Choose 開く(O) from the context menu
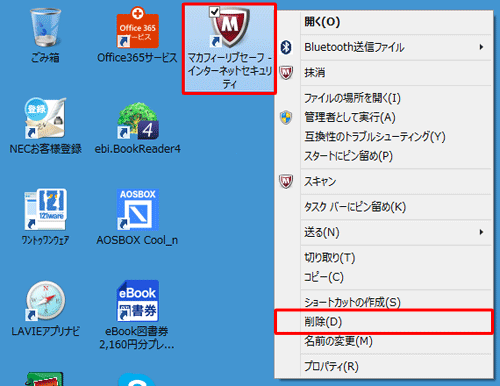 pos(383,22)
